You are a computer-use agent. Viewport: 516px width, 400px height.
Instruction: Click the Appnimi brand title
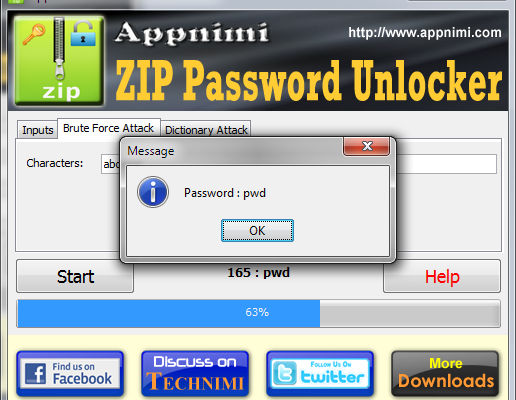192,33
